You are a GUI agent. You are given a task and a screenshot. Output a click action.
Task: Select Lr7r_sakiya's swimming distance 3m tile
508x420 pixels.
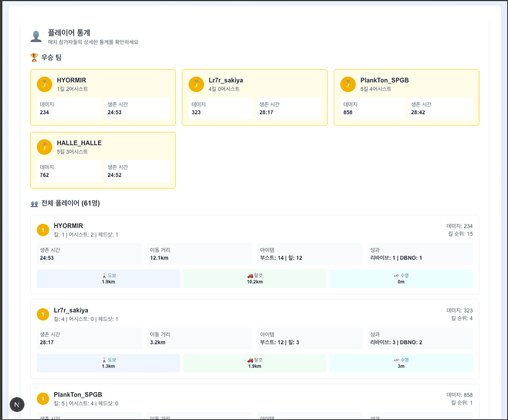point(401,363)
